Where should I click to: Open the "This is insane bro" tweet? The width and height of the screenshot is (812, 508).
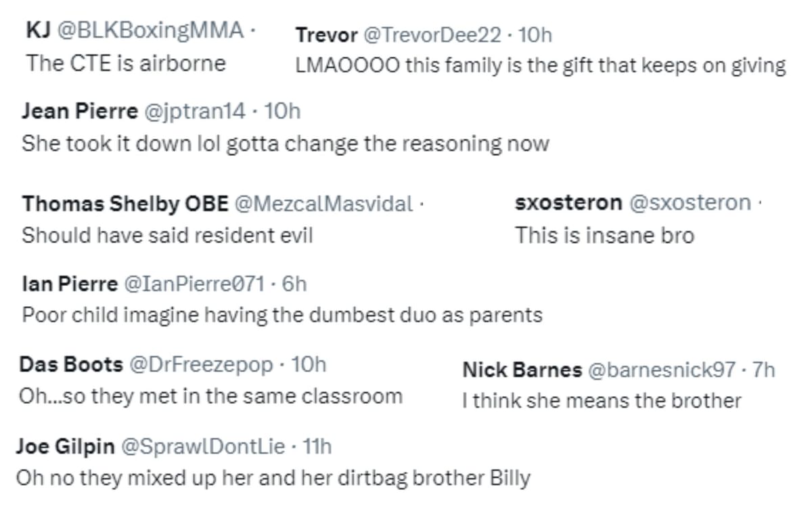(605, 235)
